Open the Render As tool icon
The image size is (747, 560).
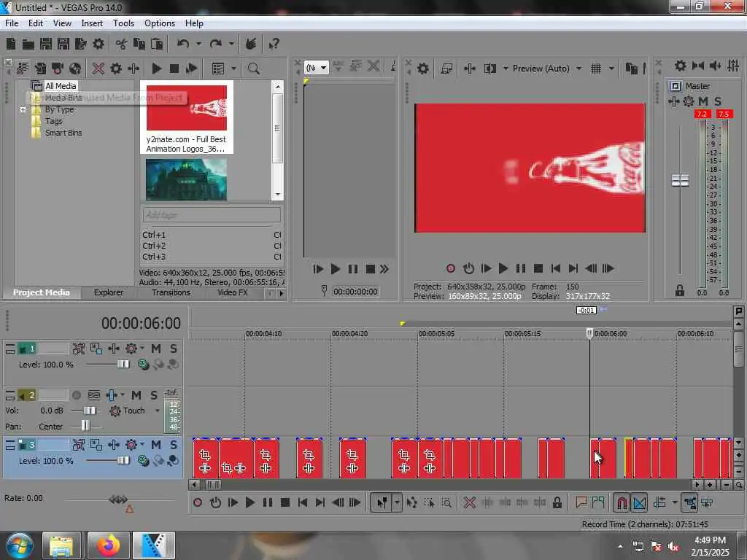pyautogui.click(x=80, y=44)
